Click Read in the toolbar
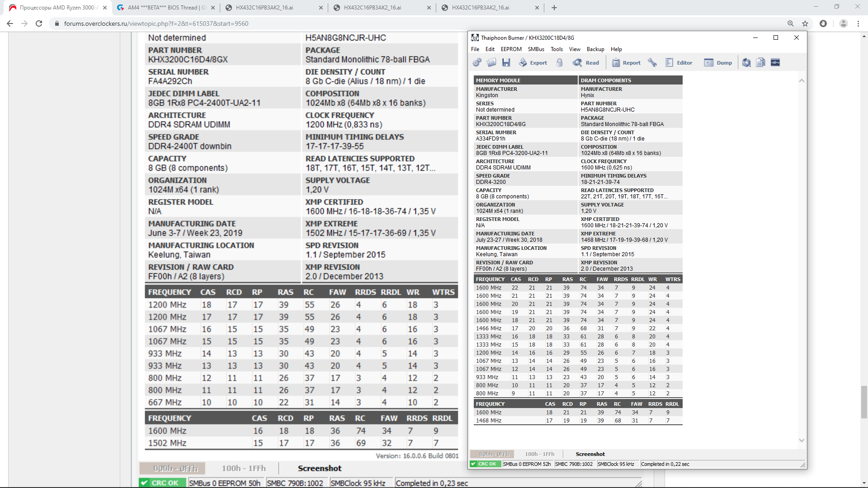The height and width of the screenshot is (488, 868). pyautogui.click(x=586, y=63)
